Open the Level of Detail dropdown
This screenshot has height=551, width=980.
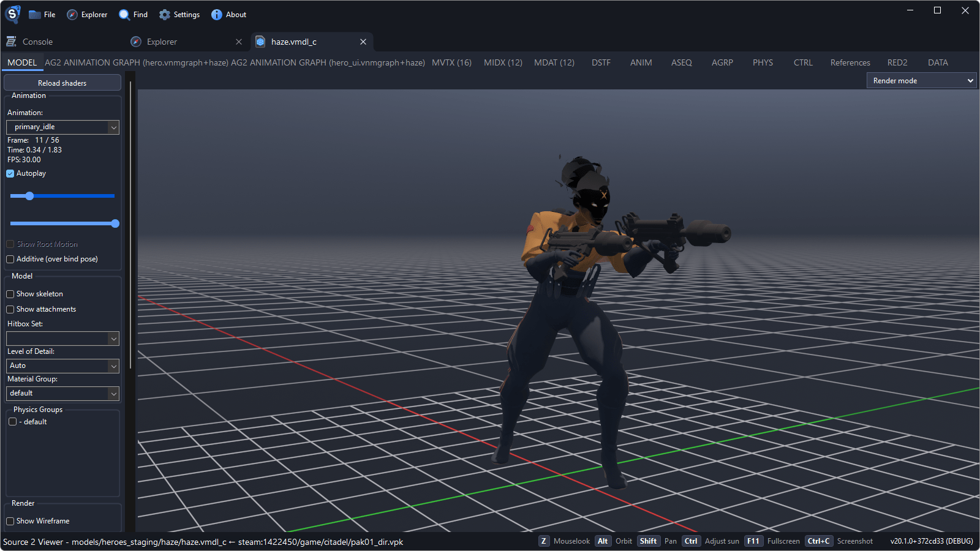tap(62, 366)
